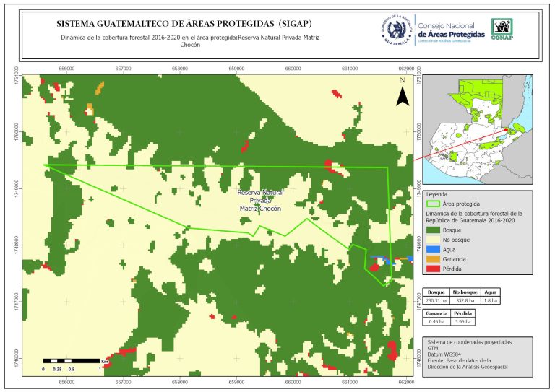555x392 pixels.
Task: Select the red Pérdida legend swatch
Action: 433,269
